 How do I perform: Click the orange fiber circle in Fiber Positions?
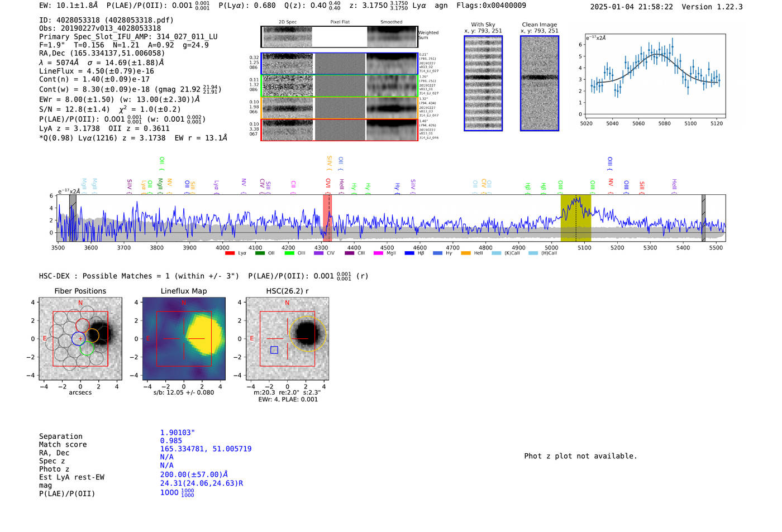click(92, 335)
